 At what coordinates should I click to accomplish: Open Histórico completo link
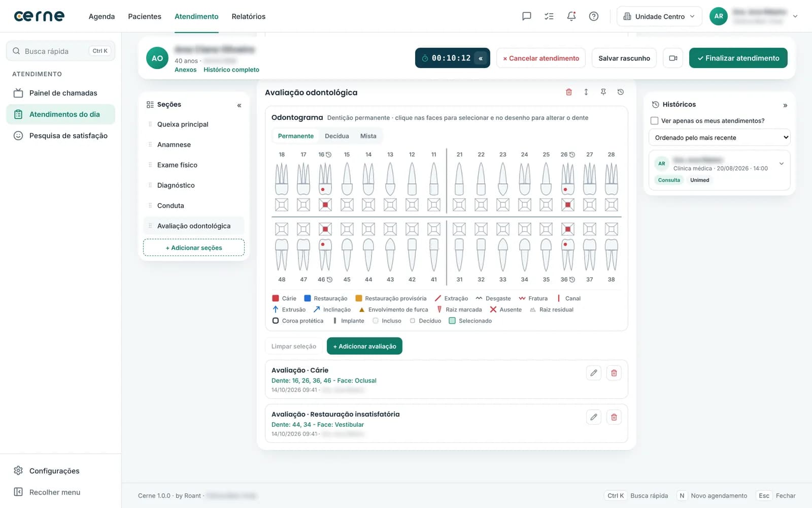tap(231, 70)
